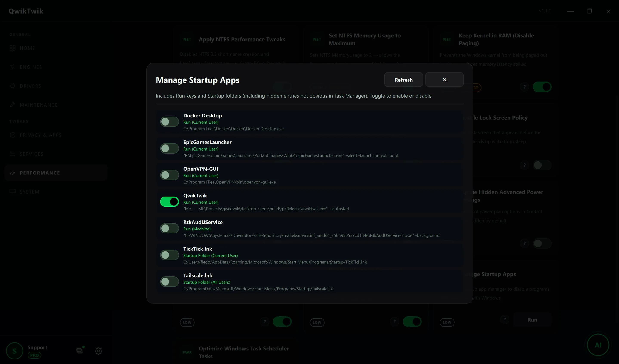619x364 pixels.
Task: Click the TickTick.lnk startup folder path
Action: point(275,262)
